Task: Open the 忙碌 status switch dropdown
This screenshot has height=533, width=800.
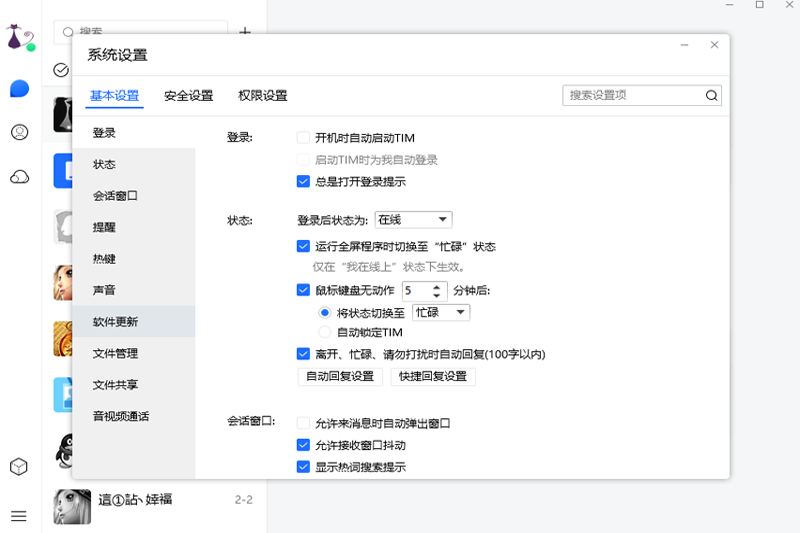Action: pyautogui.click(x=441, y=312)
